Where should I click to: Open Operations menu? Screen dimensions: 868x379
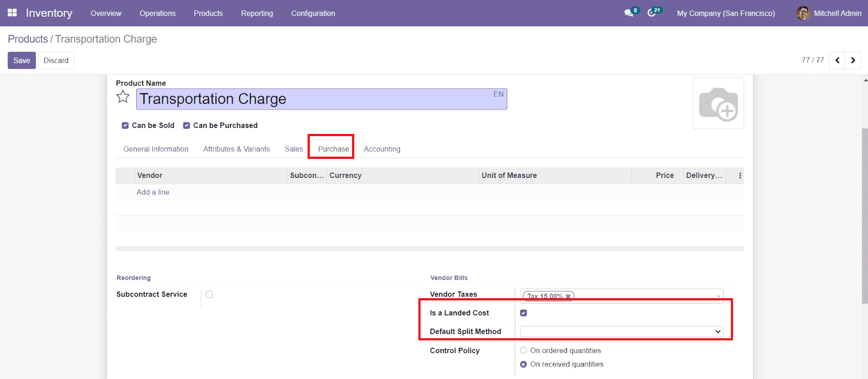[157, 13]
